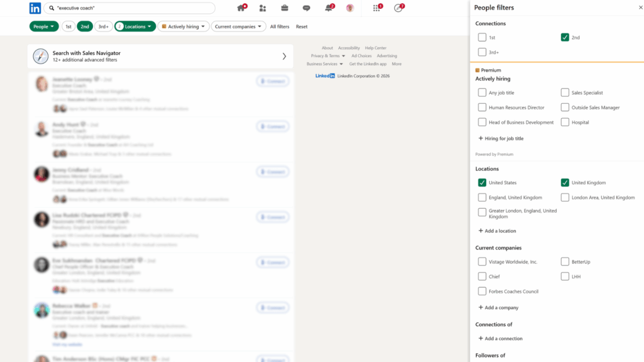The width and height of the screenshot is (644, 362).
Task: Open the LinkedIn home logo
Action: click(35, 8)
